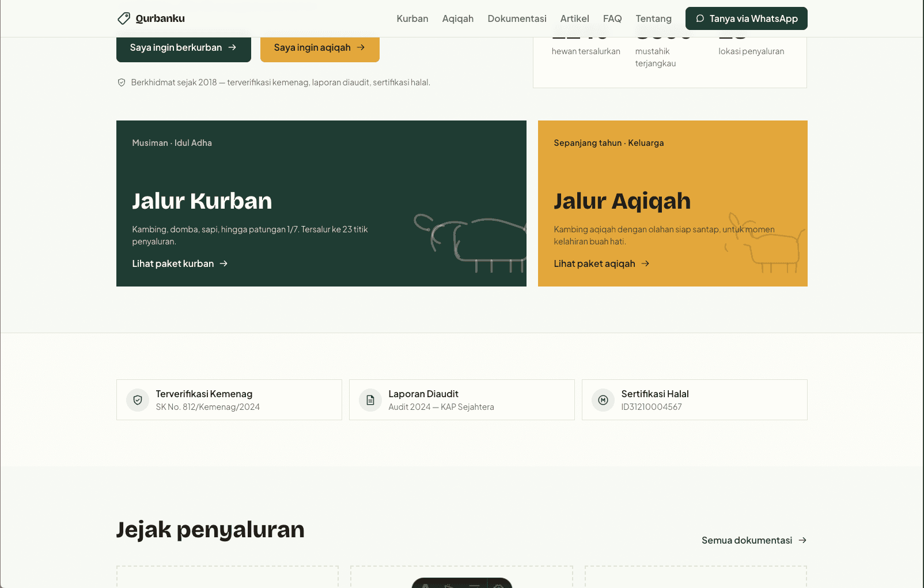The image size is (924, 588).
Task: Click the Sepanjang tahun · Keluarga label
Action: 609,143
